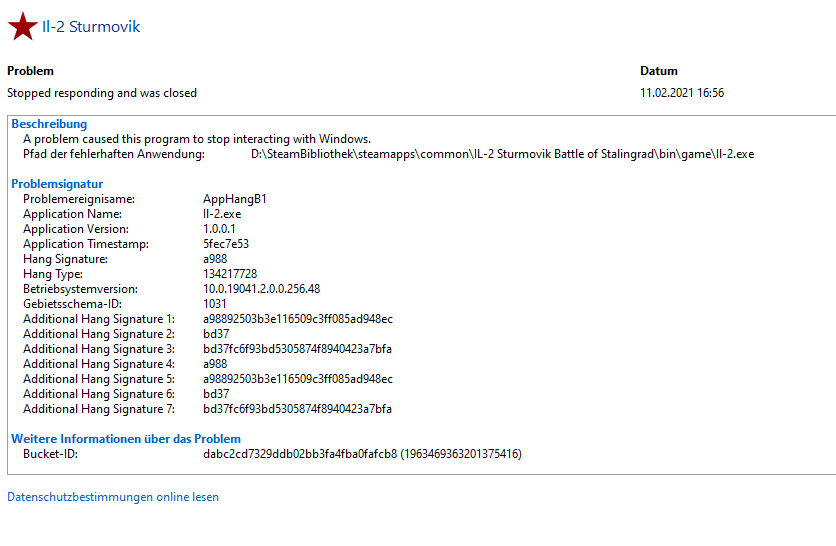Click the Additional Hang Signature 7 label

coord(99,409)
